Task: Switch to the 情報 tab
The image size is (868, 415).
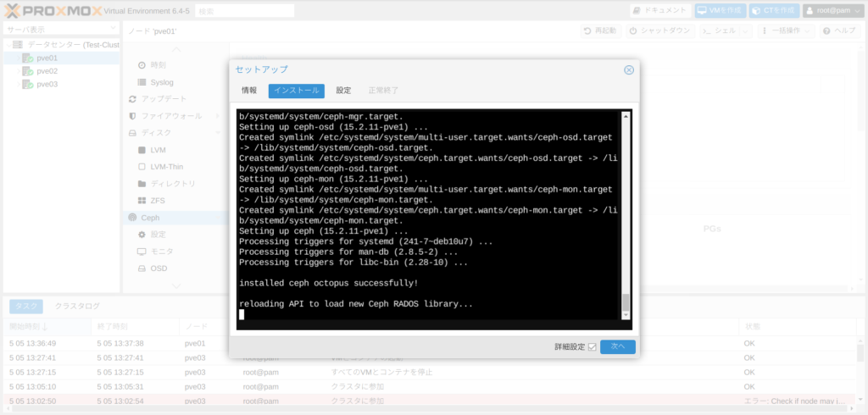Action: pos(249,90)
